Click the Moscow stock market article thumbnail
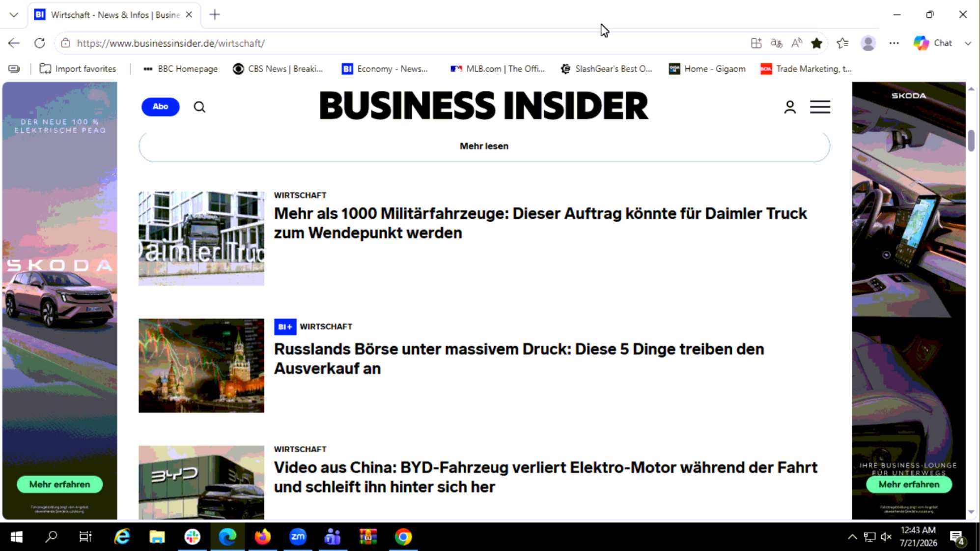Screen dimensions: 980x551 201,366
